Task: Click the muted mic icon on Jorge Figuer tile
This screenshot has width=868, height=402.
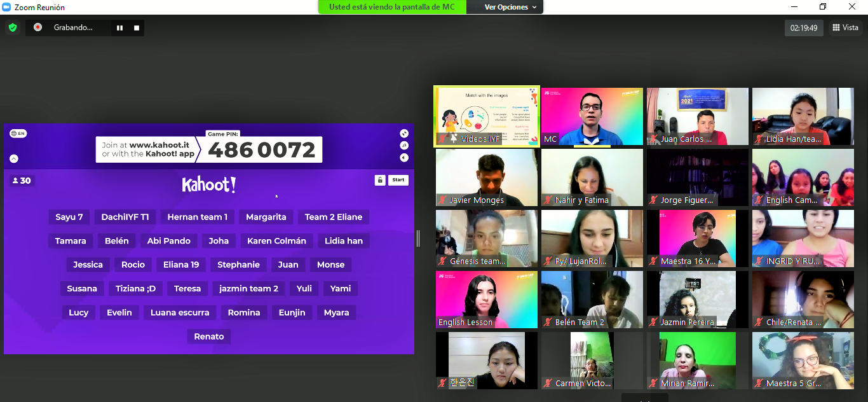Action: point(653,200)
